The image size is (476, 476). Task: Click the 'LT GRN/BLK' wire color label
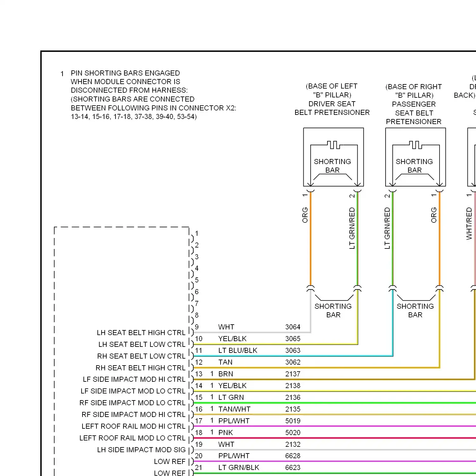click(239, 467)
